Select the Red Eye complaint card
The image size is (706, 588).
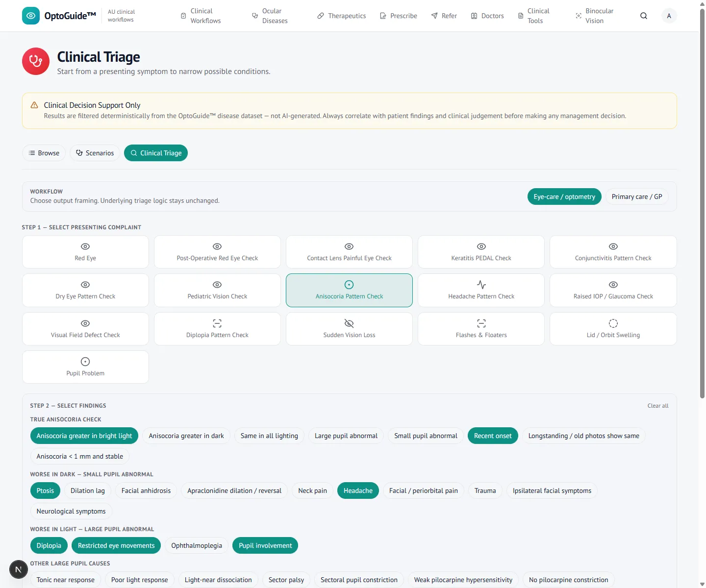click(85, 252)
